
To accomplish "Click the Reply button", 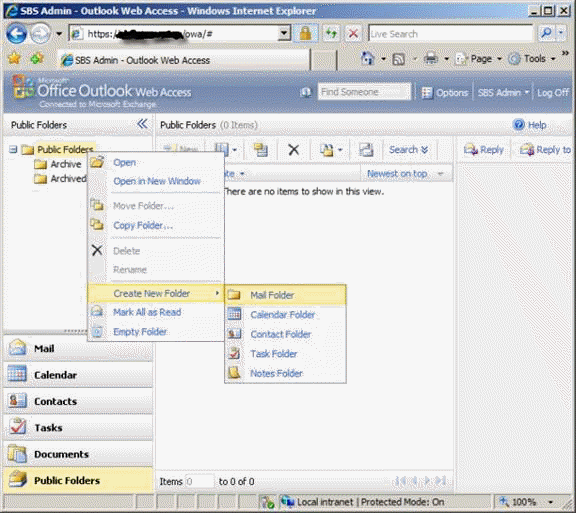I will point(483,150).
